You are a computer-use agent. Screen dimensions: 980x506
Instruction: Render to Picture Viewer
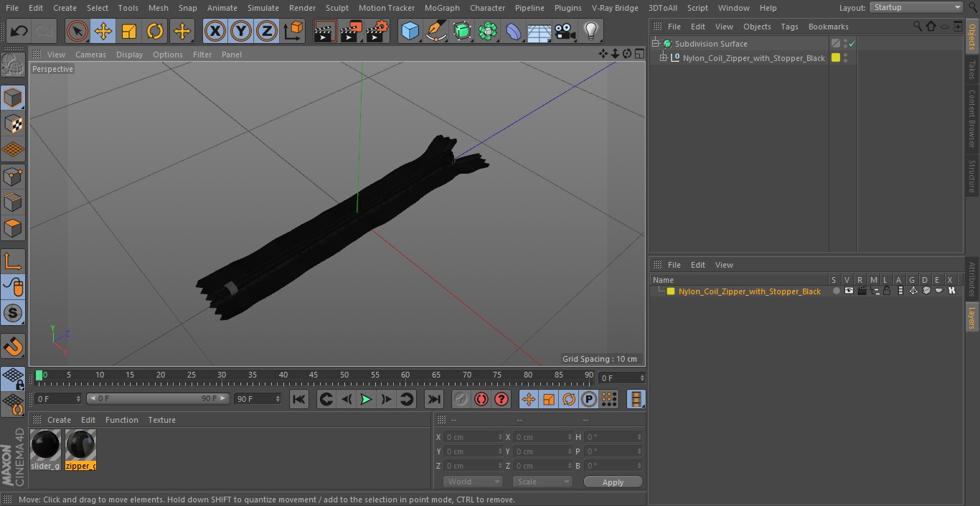(351, 31)
